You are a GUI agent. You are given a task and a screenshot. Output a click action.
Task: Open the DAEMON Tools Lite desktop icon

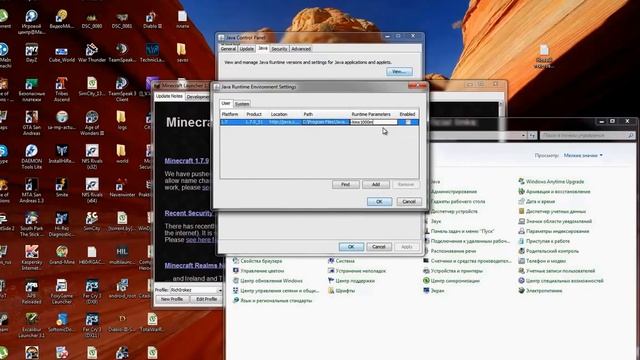pyautogui.click(x=32, y=156)
